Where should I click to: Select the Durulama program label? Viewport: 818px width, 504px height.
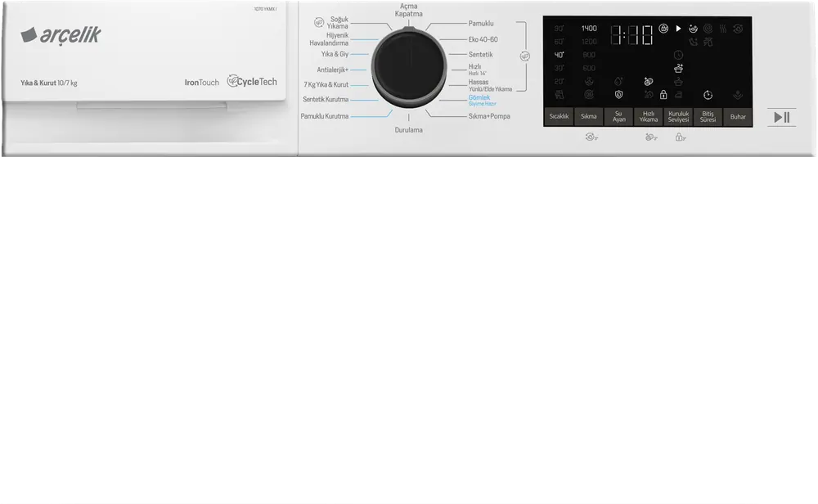[408, 130]
